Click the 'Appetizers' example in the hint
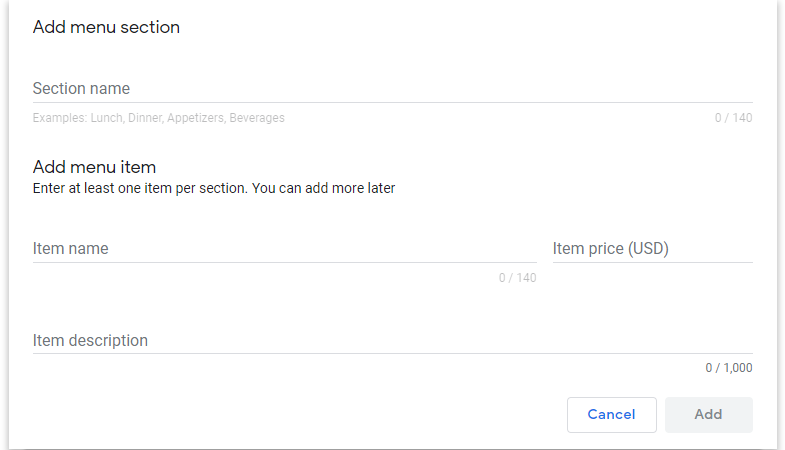 click(195, 118)
